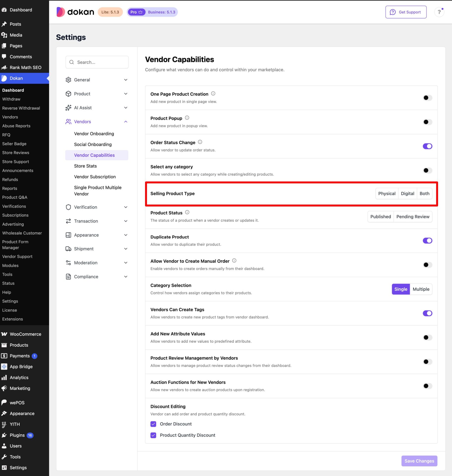Click the Shipment truck icon
Screen dimensions: 452x476
68,249
